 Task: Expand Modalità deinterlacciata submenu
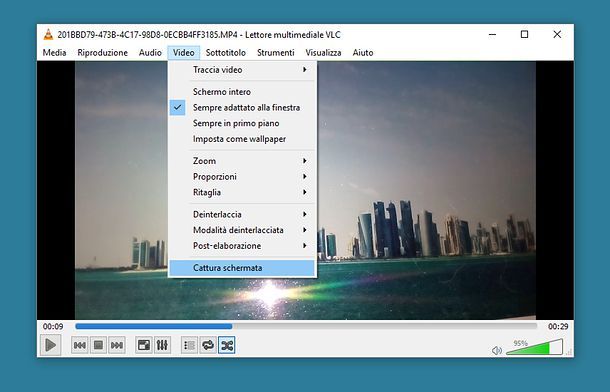(242, 230)
